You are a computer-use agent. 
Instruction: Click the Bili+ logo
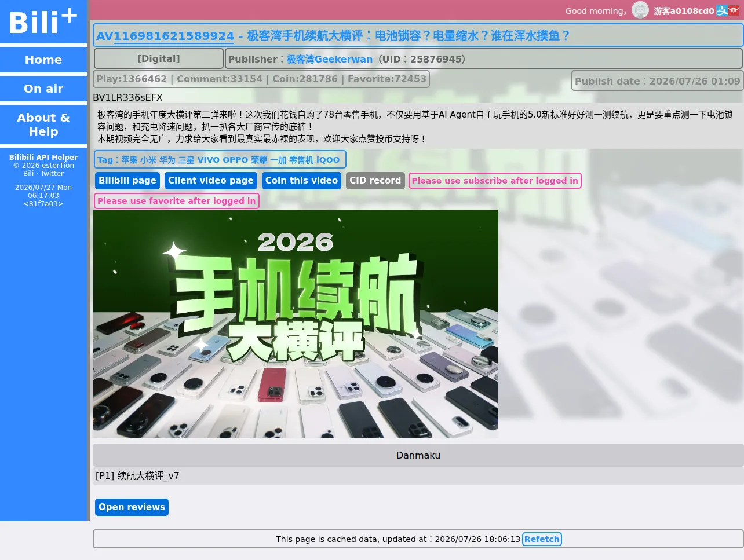(x=43, y=22)
